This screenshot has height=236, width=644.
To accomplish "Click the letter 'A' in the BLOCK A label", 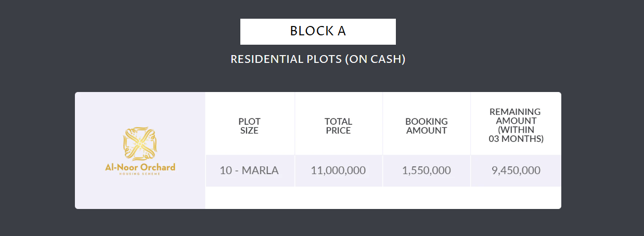I will tap(341, 32).
